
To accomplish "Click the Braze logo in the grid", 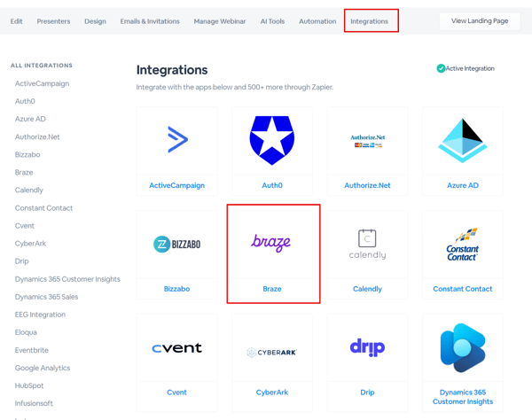I will coord(271,242).
